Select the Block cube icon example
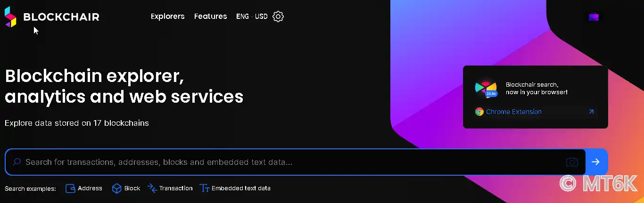This screenshot has width=644, height=203. pyautogui.click(x=116, y=188)
